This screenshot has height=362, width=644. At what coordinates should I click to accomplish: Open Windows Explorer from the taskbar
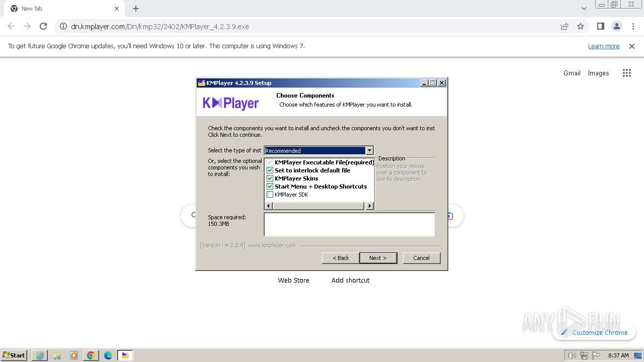[57, 355]
